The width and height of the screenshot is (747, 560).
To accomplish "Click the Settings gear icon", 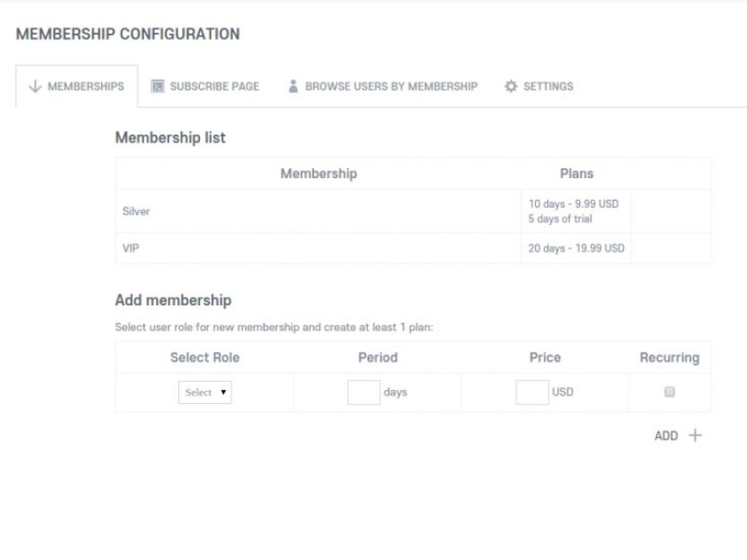I will [x=511, y=87].
